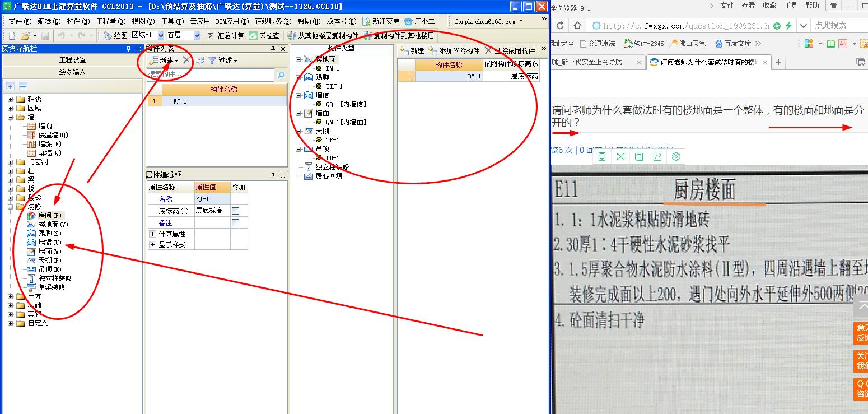Click 复制构件到其他楼层 toolbar button

pyautogui.click(x=399, y=35)
